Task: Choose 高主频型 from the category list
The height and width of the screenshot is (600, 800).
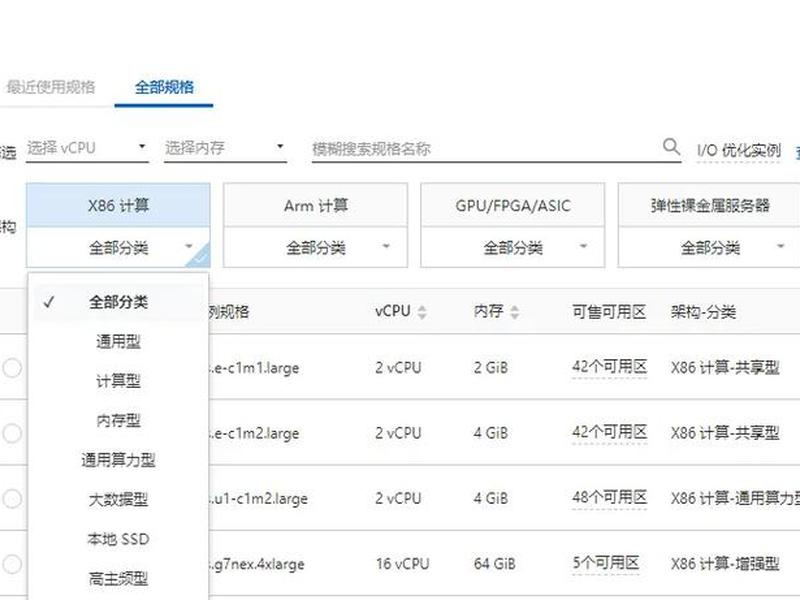Action: point(118,579)
